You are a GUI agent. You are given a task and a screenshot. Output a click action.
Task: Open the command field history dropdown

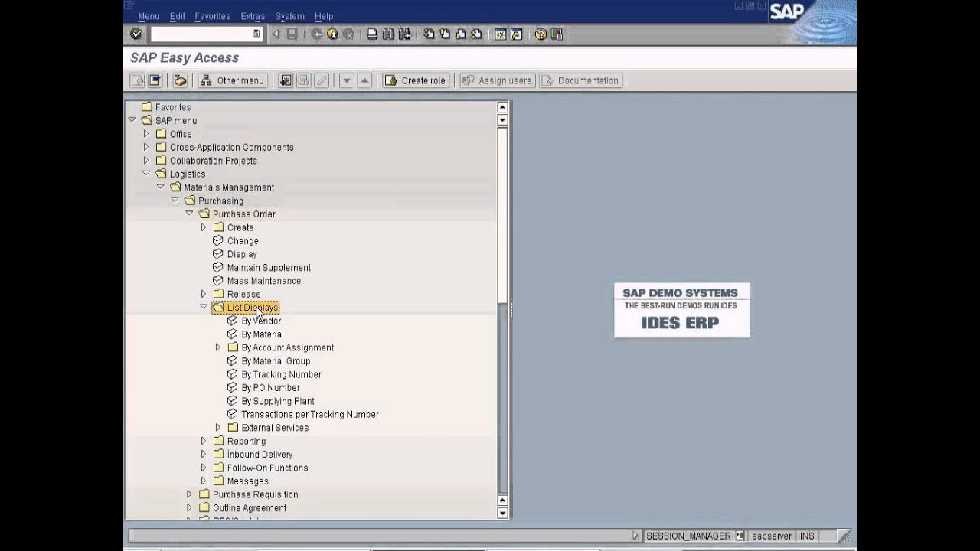(x=256, y=34)
